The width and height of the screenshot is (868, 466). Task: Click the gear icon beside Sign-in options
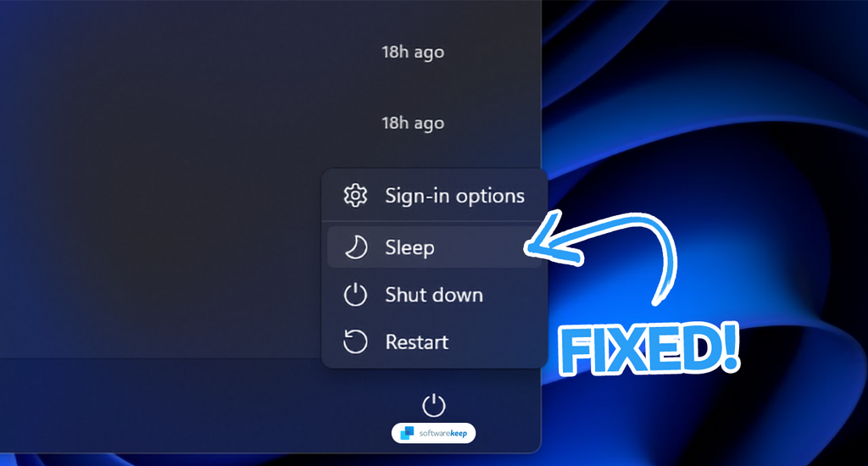click(355, 196)
